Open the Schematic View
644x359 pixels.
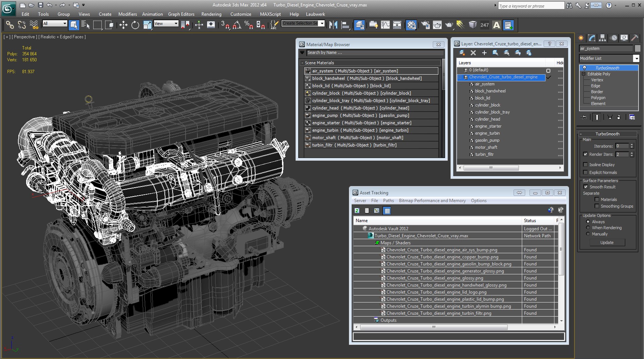click(x=397, y=25)
